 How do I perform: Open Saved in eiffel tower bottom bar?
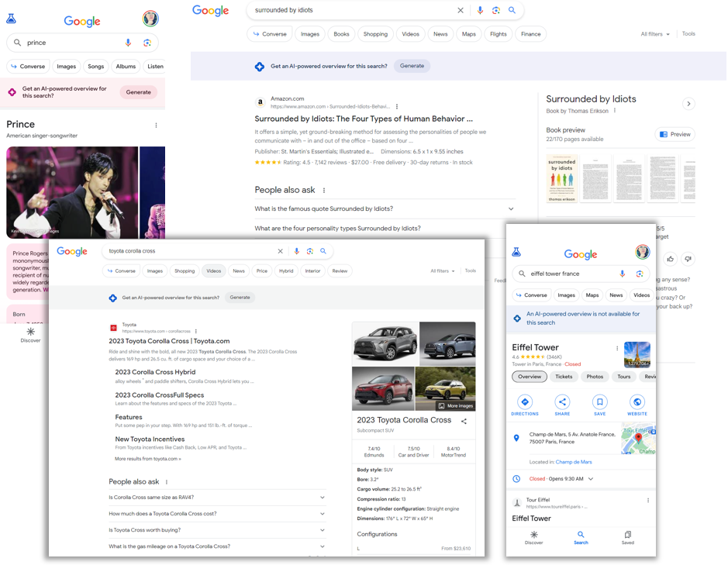(628, 538)
